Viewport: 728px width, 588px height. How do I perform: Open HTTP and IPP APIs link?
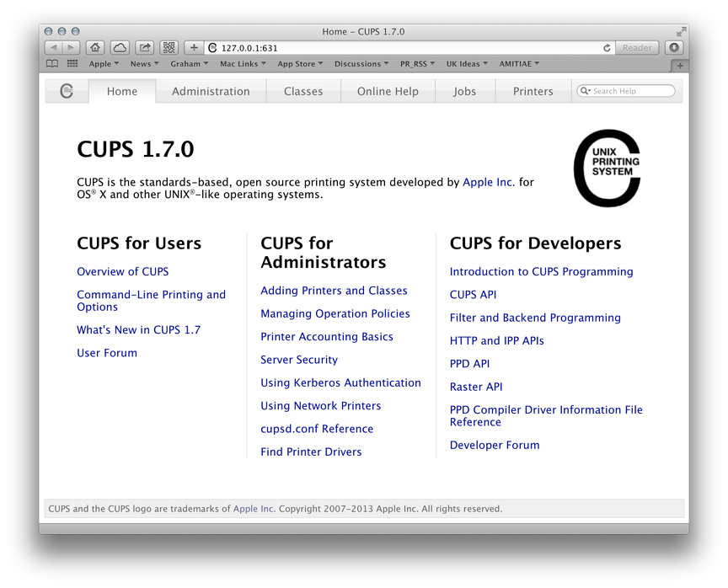(x=497, y=340)
